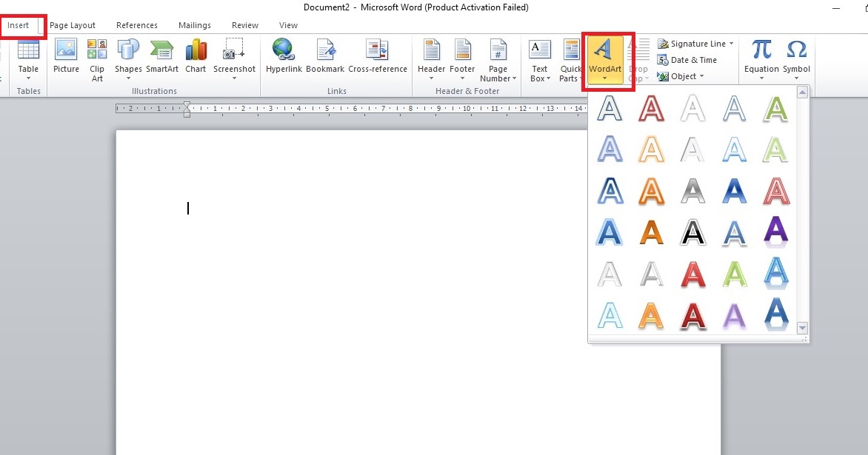Viewport: 868px width, 455px height.
Task: Expand the Header dropdown arrow
Action: click(x=431, y=78)
